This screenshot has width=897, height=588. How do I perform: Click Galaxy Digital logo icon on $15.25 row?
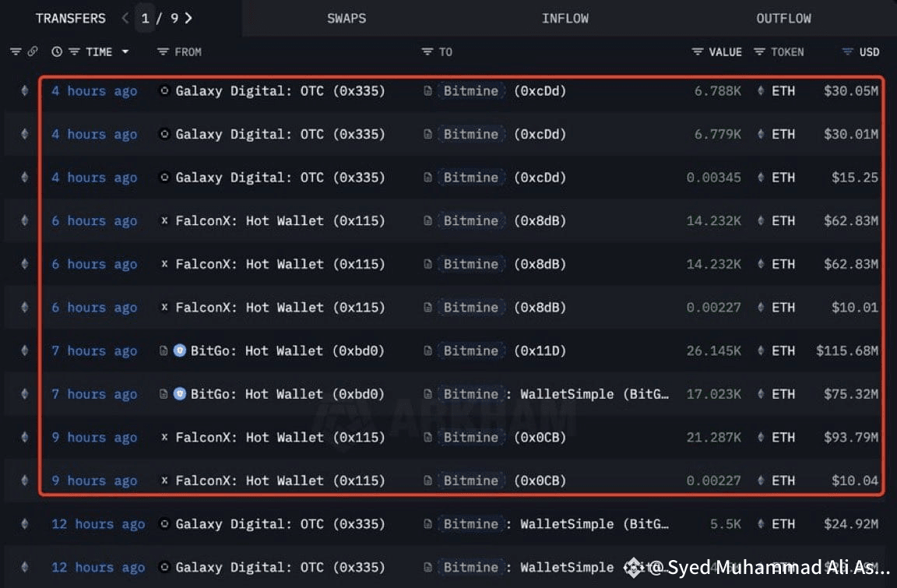164,178
